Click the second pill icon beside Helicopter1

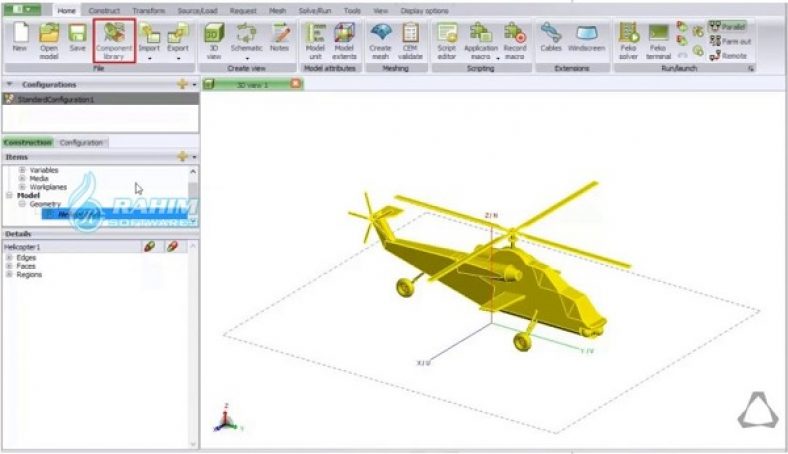point(172,246)
